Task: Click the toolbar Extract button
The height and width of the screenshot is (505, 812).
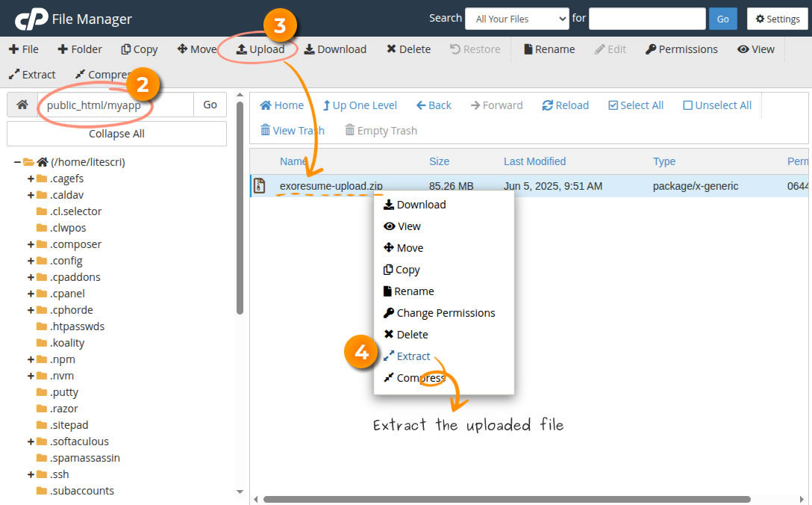Action: [x=32, y=75]
